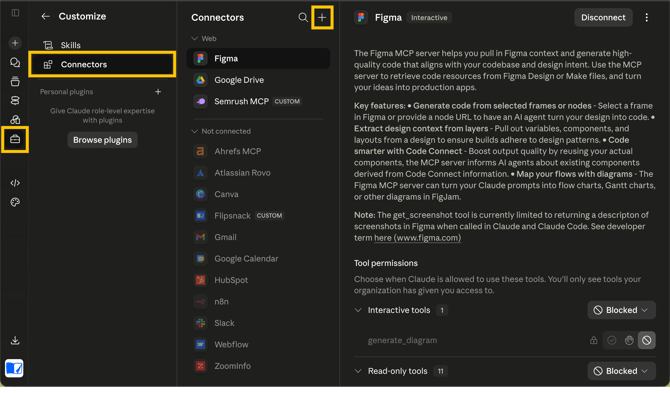670x393 pixels.
Task: Open the code brackets icon
Action: [x=15, y=183]
